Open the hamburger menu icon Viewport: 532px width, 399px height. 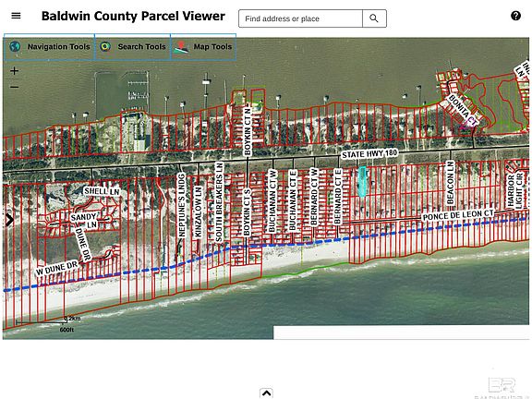16,16
